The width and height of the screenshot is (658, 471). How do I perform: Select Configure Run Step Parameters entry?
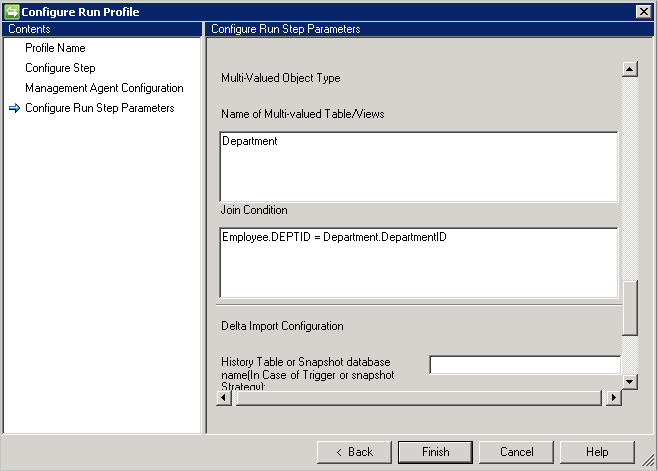[100, 108]
